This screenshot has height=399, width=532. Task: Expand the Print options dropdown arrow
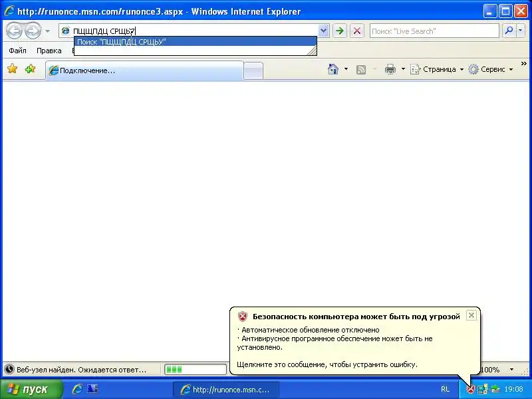(403, 69)
